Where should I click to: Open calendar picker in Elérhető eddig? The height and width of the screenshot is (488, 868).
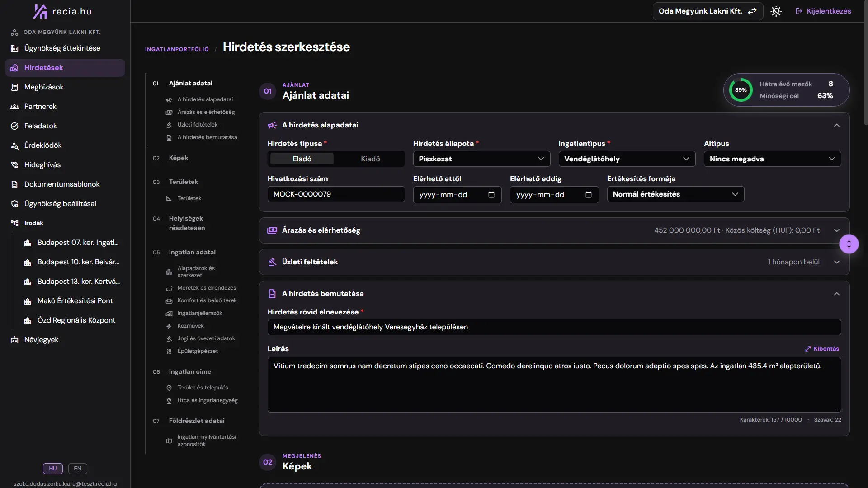coord(589,195)
